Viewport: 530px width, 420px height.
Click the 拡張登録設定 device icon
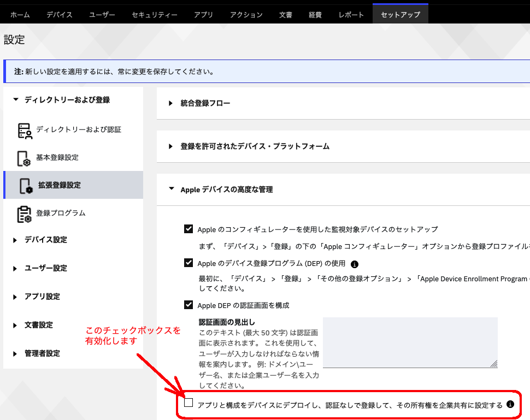26,186
